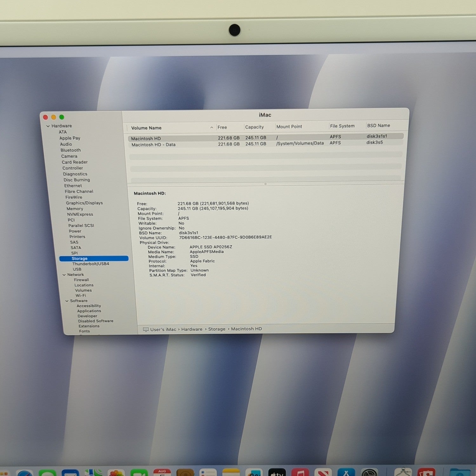This screenshot has height=476, width=476.
Task: Sort the volume list by File System header
Action: click(x=342, y=126)
